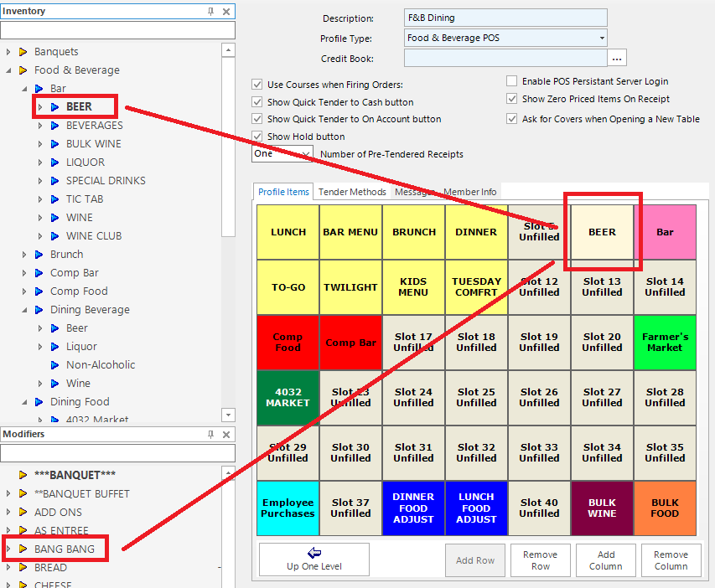Screen dimensions: 715x588
Task: Enable POS Persistant Server Login checkbox
Action: click(512, 81)
